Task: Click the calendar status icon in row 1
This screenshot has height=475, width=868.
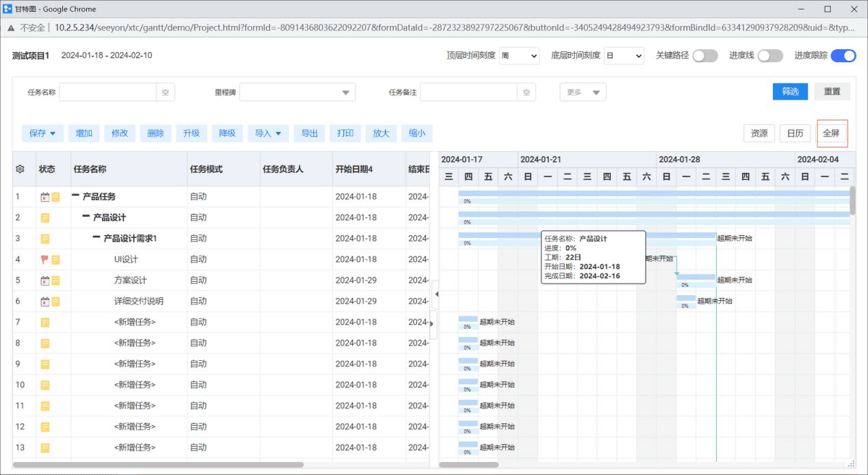Action: 45,197
